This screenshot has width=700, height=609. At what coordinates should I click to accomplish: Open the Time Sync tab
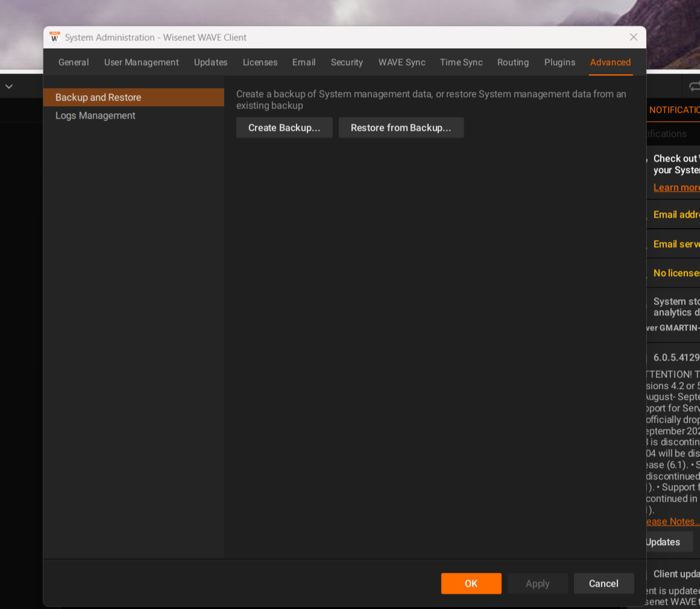(461, 62)
